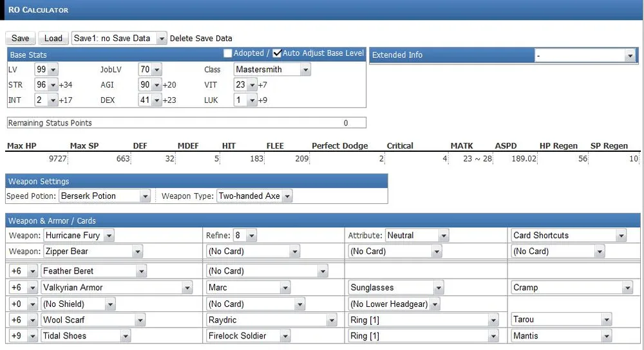Screen dimensions: 644x350
Task: Select the Speed Potion dropdown
Action: 104,196
